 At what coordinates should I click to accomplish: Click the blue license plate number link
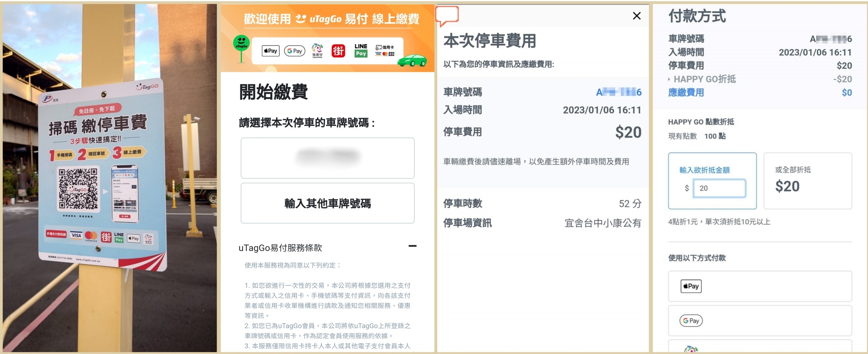coord(618,92)
